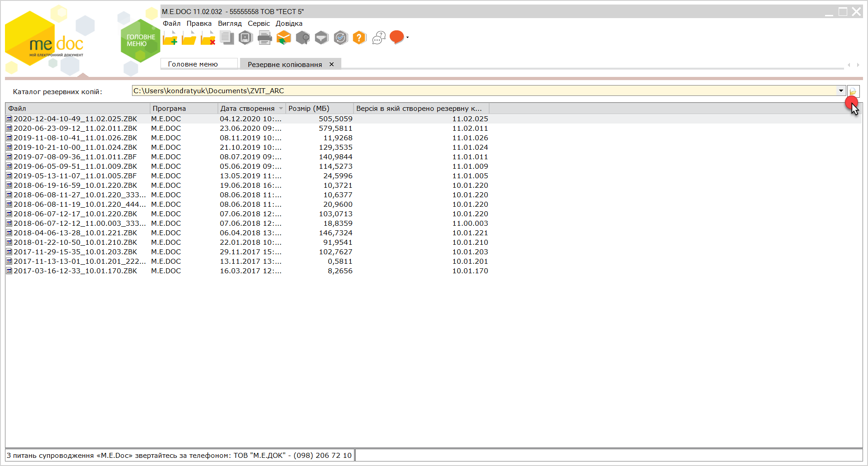Select file 2018-06-07-12-17_10.01.220.ZBK
Image resolution: width=868 pixels, height=466 pixels.
tap(75, 214)
